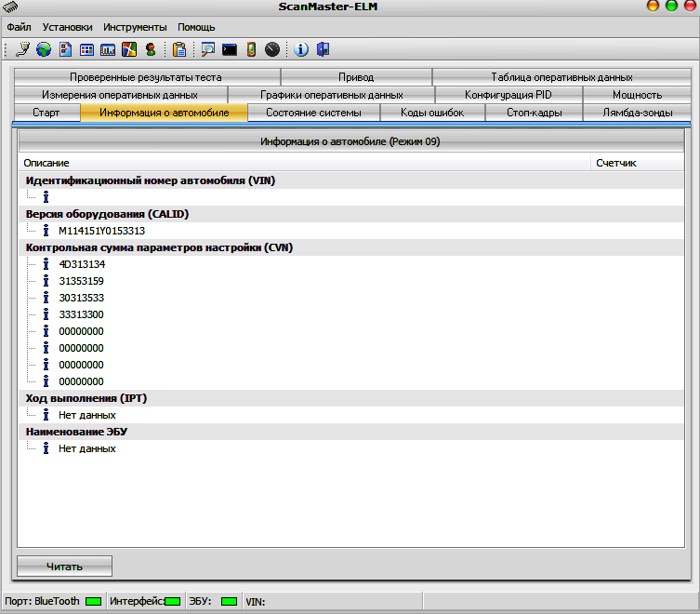Click the empty VIN row info icon
Screen dimensions: 700x614
point(46,197)
